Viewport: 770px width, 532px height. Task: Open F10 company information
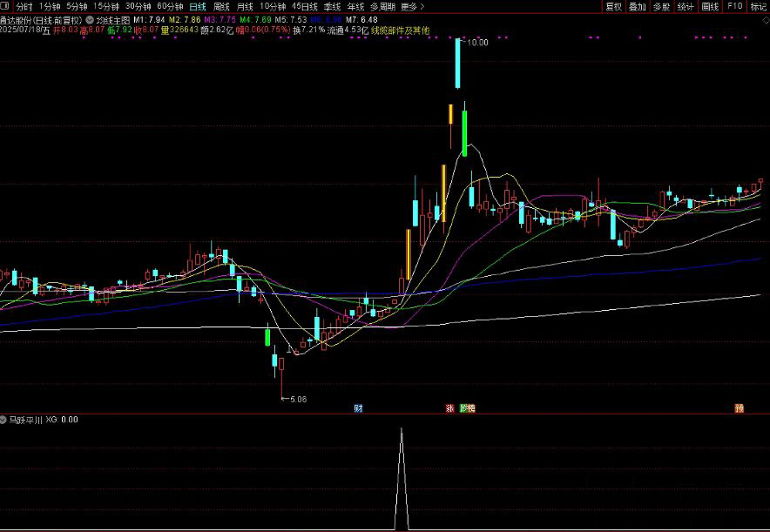click(x=734, y=6)
